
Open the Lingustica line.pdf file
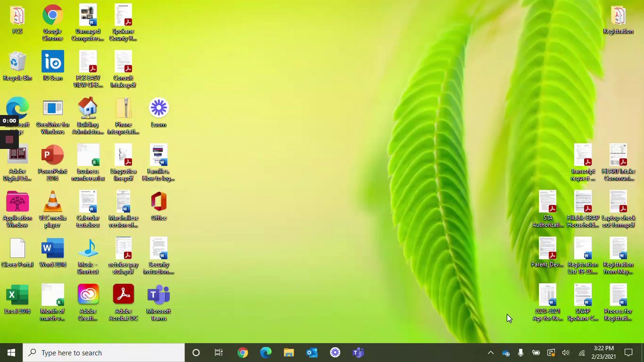pos(123,163)
